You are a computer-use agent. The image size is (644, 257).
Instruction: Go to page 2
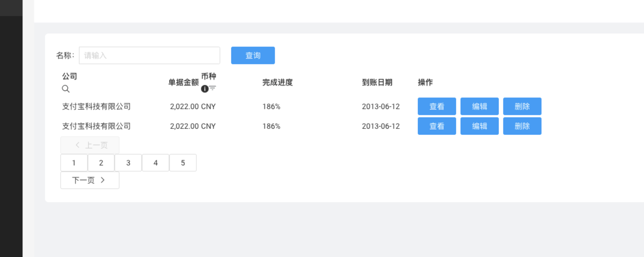[101, 163]
